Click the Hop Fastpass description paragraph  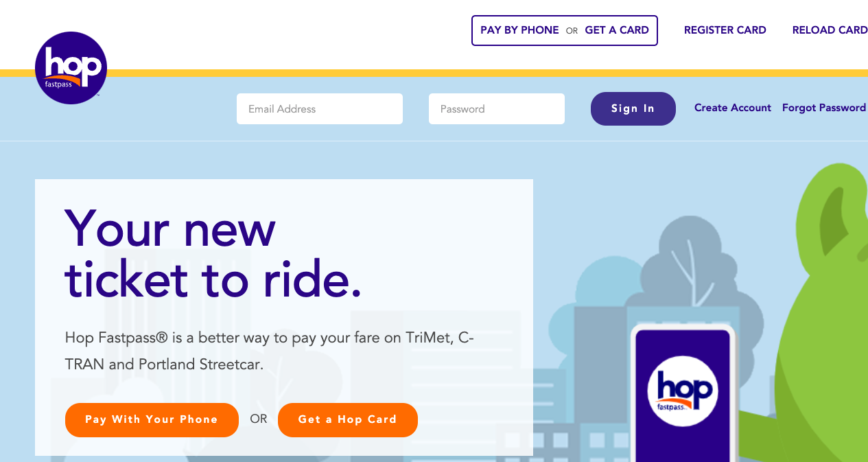pos(269,351)
